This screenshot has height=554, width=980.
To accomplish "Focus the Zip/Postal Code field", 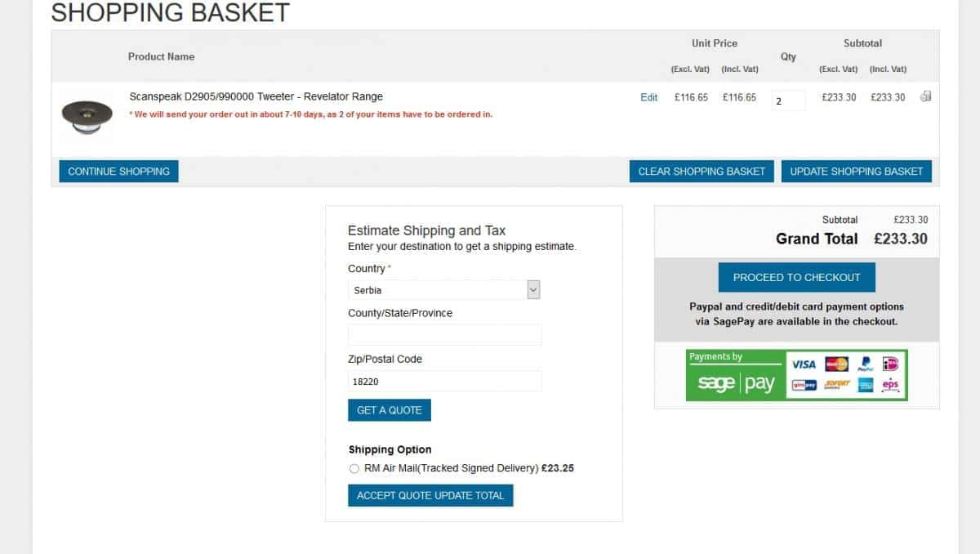I will (x=444, y=381).
